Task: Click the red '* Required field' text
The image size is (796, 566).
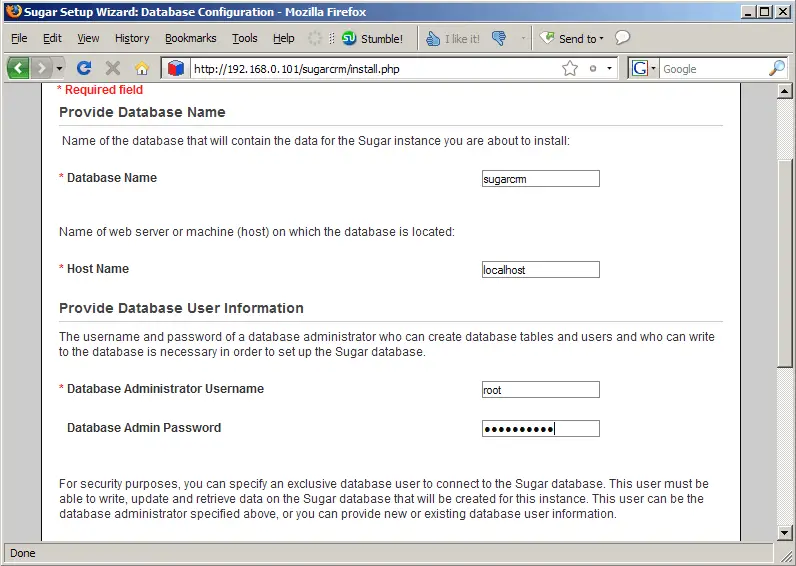Action: point(100,90)
